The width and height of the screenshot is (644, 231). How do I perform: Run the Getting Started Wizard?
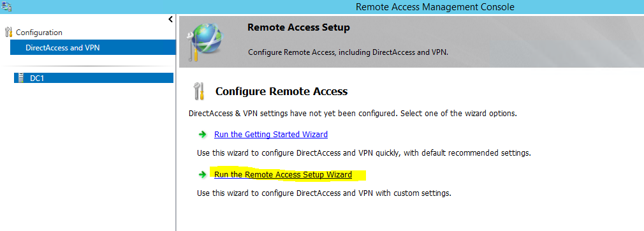pyautogui.click(x=271, y=135)
